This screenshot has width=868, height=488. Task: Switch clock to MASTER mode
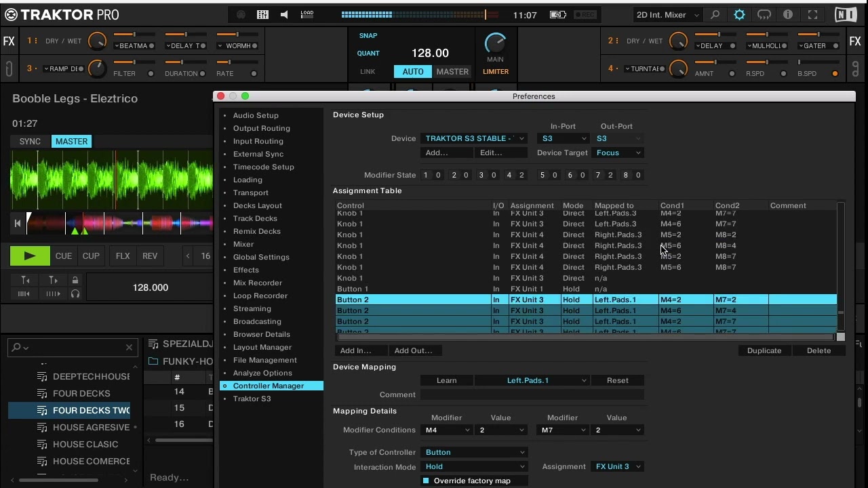tap(452, 72)
